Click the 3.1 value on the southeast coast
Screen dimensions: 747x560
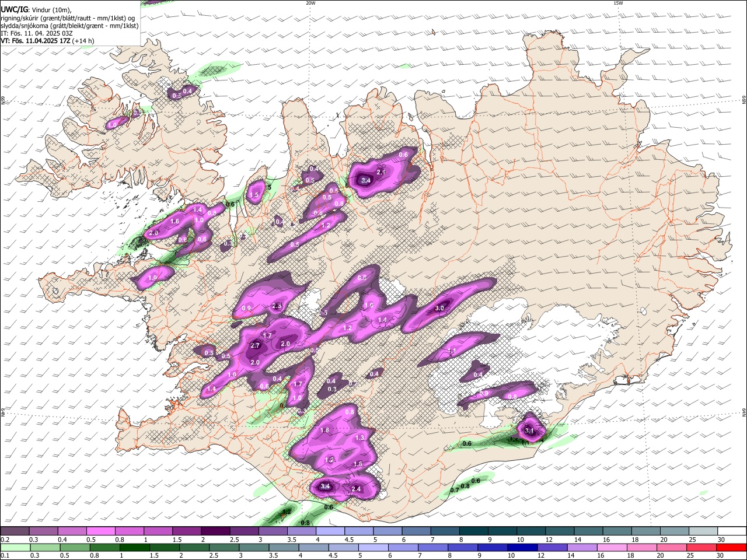(x=530, y=431)
